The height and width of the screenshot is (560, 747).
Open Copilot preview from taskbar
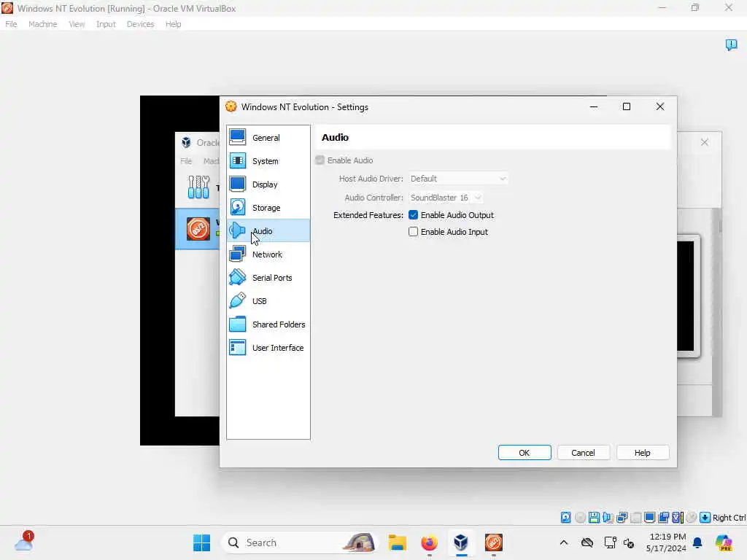coord(724,542)
